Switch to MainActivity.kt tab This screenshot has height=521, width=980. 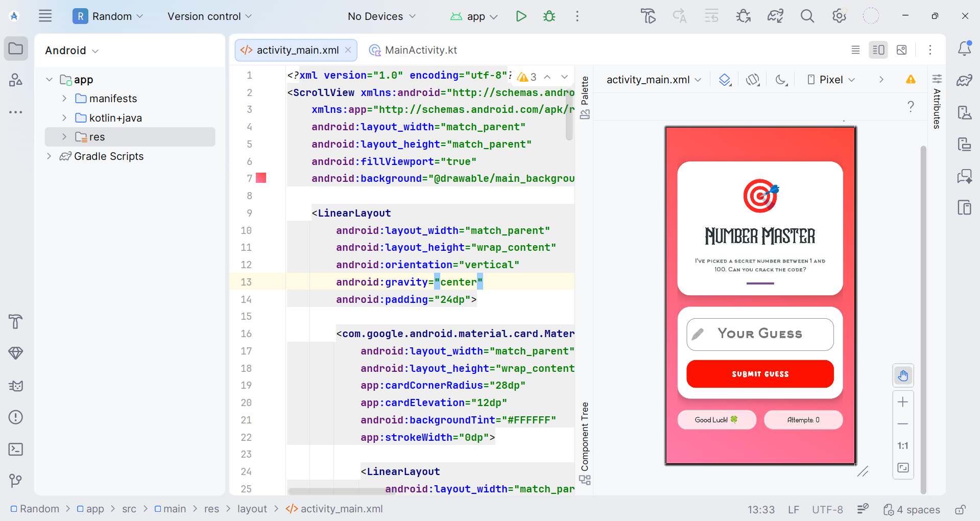click(x=413, y=50)
